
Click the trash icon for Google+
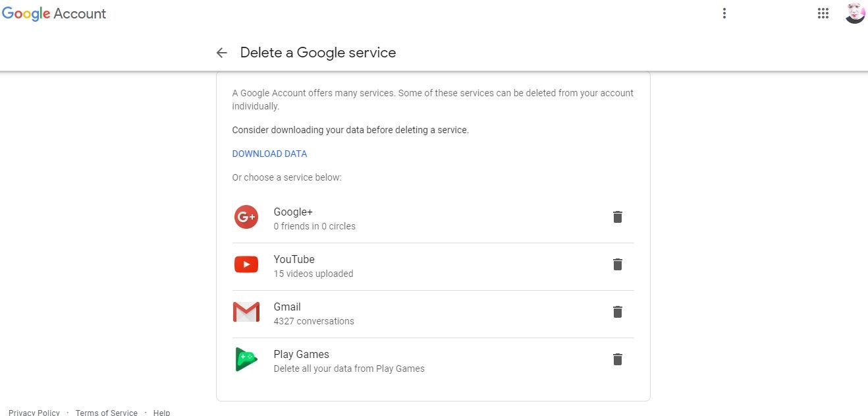(617, 217)
